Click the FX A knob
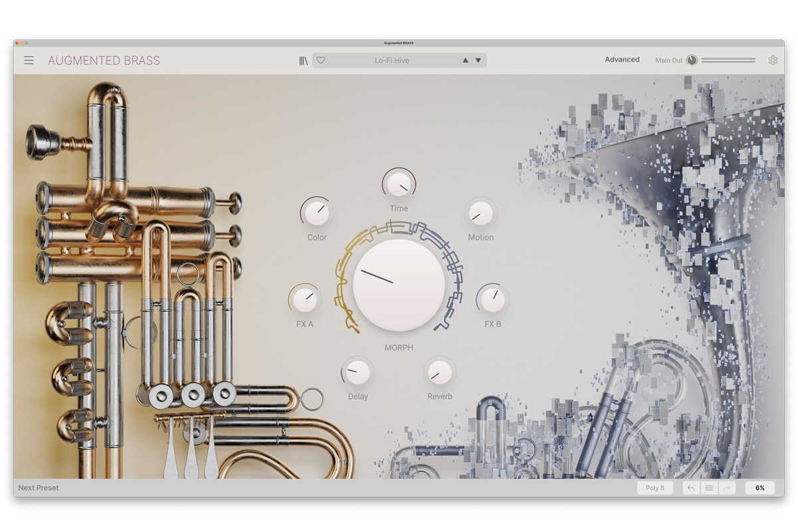The height and width of the screenshot is (532, 798). click(305, 300)
